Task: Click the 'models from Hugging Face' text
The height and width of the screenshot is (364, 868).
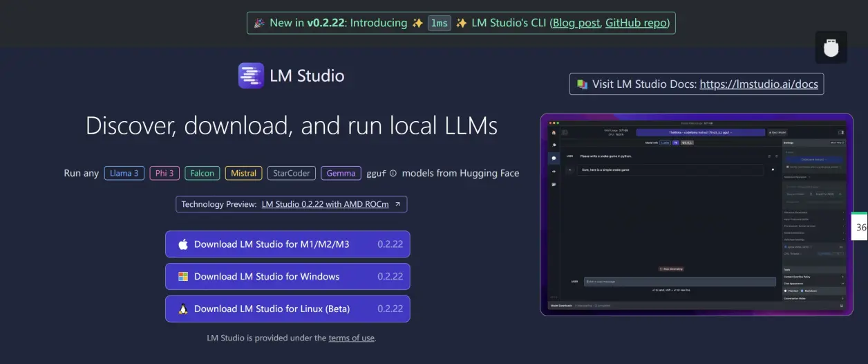Action: click(460, 173)
